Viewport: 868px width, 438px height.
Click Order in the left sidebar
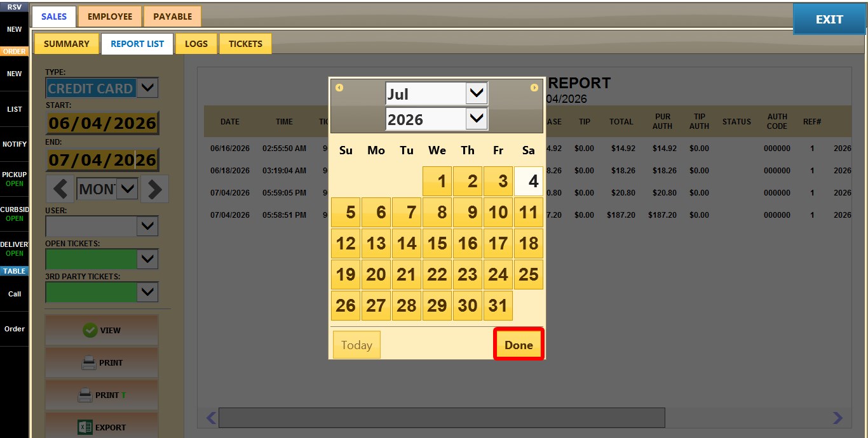pos(14,329)
